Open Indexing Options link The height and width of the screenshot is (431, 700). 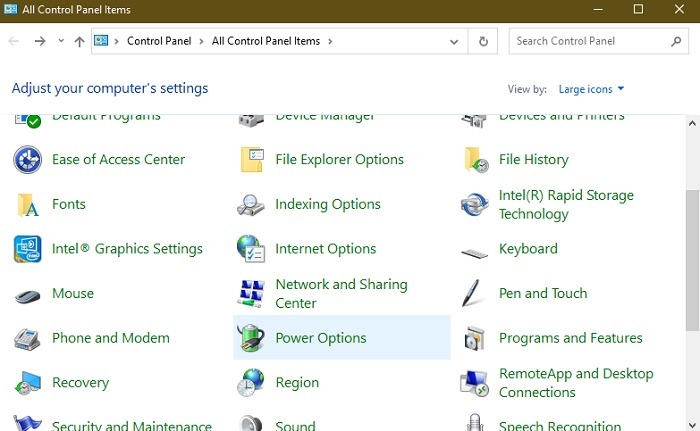click(x=328, y=204)
